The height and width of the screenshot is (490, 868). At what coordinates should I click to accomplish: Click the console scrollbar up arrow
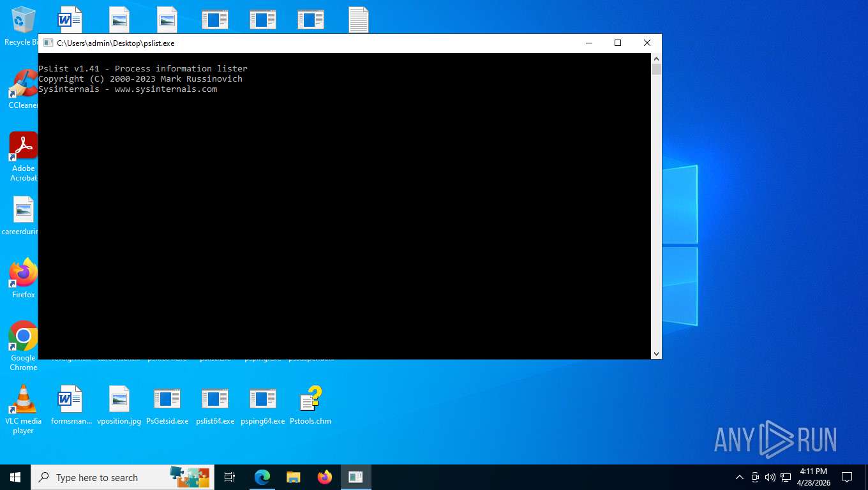(x=656, y=59)
